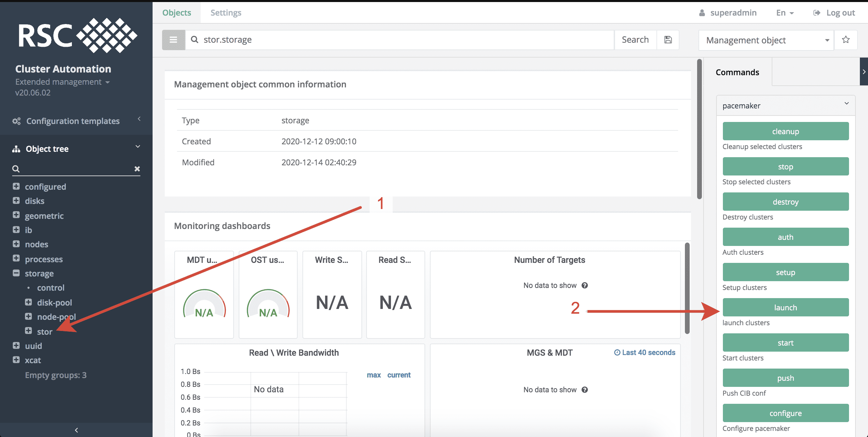Click the star favorite icon near Management object
This screenshot has width=868, height=437.
click(846, 40)
